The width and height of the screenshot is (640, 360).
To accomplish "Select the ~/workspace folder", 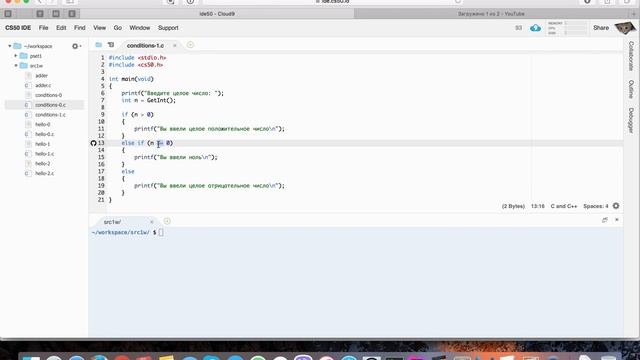I will pyautogui.click(x=38, y=46).
